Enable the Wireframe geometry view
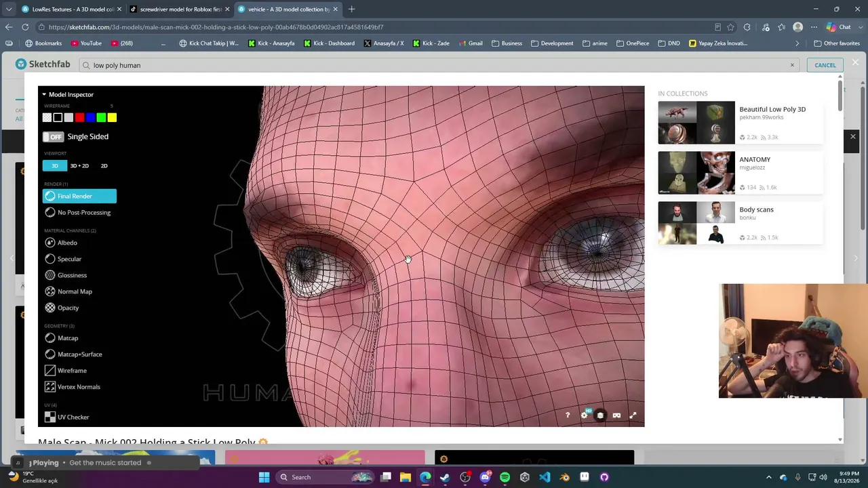Image resolution: width=868 pixels, height=488 pixels. (x=66, y=371)
